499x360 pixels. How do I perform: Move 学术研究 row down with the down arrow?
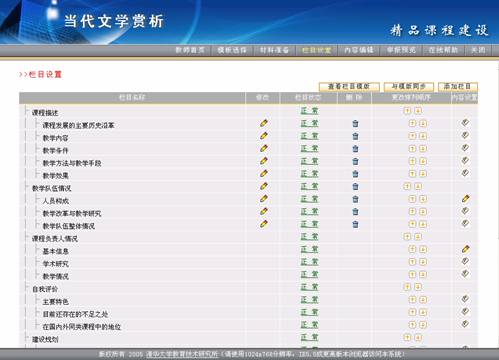pyautogui.click(x=423, y=262)
